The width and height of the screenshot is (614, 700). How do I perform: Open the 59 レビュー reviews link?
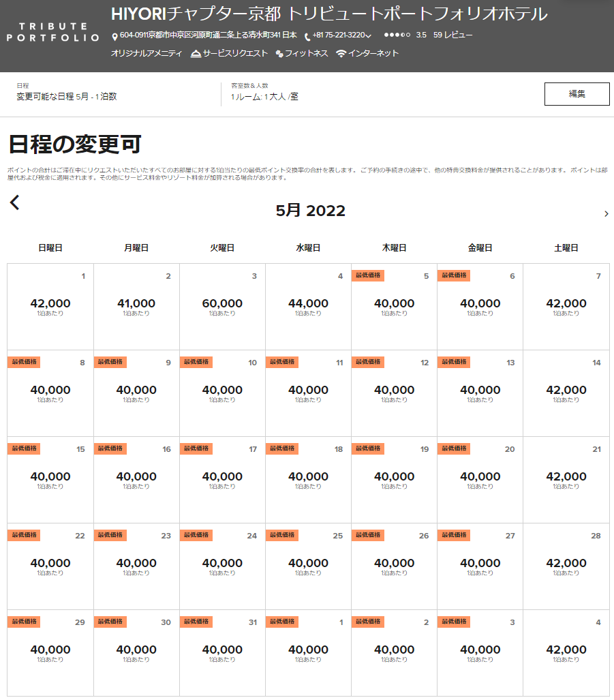tap(452, 35)
